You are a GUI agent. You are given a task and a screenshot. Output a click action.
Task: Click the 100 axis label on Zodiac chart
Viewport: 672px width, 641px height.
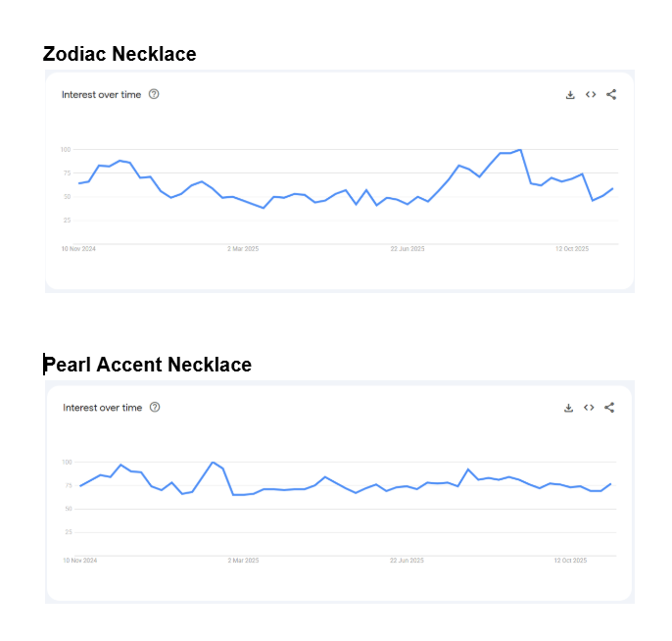(x=65, y=150)
